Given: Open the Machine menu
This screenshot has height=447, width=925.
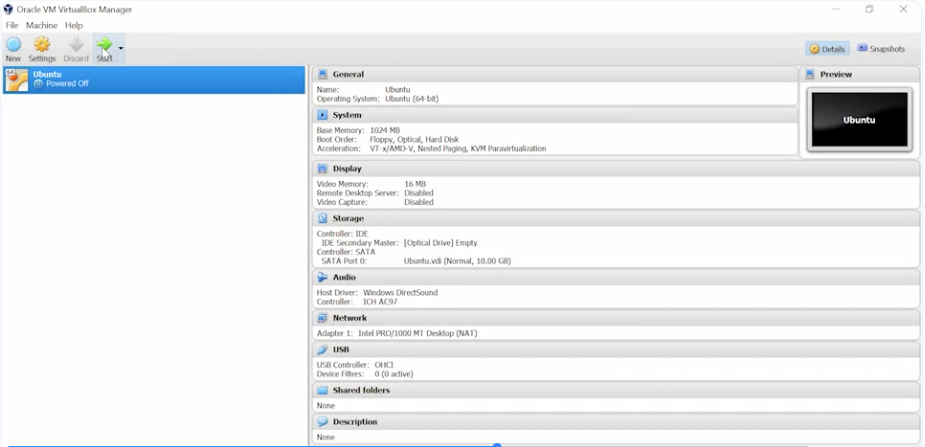Looking at the screenshot, I should (x=42, y=25).
